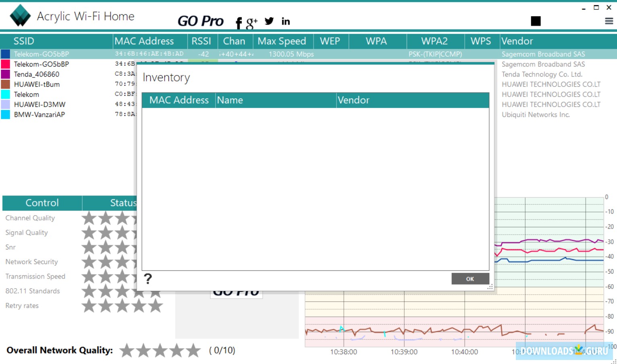Click the blue swatch of the highlighted Telekom-GO5bBP row
The height and width of the screenshot is (364, 617).
pos(6,54)
